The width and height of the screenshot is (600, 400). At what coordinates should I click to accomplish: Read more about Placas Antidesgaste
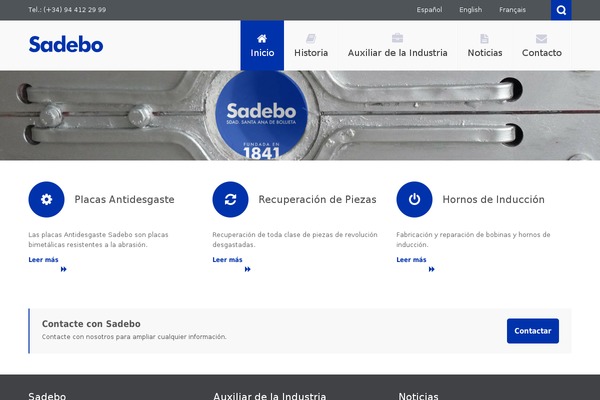pos(43,260)
